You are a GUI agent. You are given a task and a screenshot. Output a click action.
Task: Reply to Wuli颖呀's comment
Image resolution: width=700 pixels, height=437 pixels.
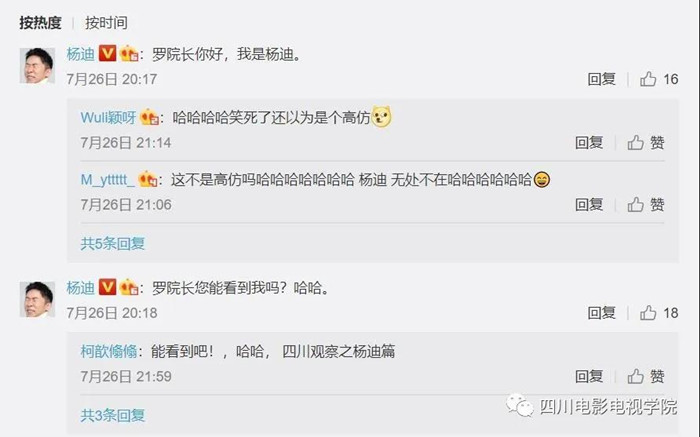(x=589, y=143)
